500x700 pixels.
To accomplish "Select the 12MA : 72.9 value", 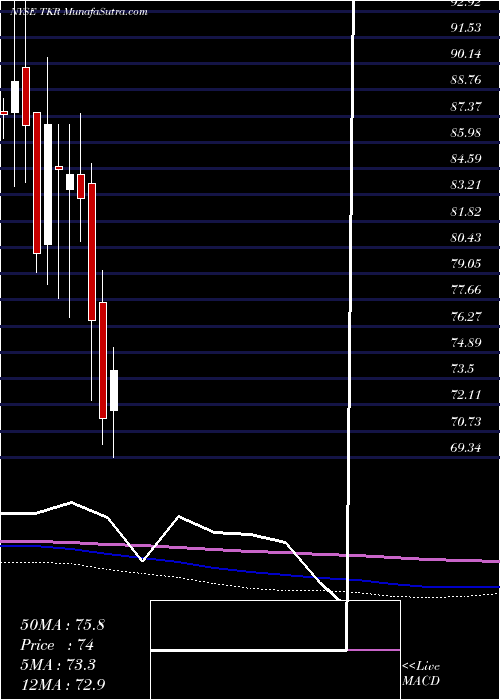I will 62,685.
